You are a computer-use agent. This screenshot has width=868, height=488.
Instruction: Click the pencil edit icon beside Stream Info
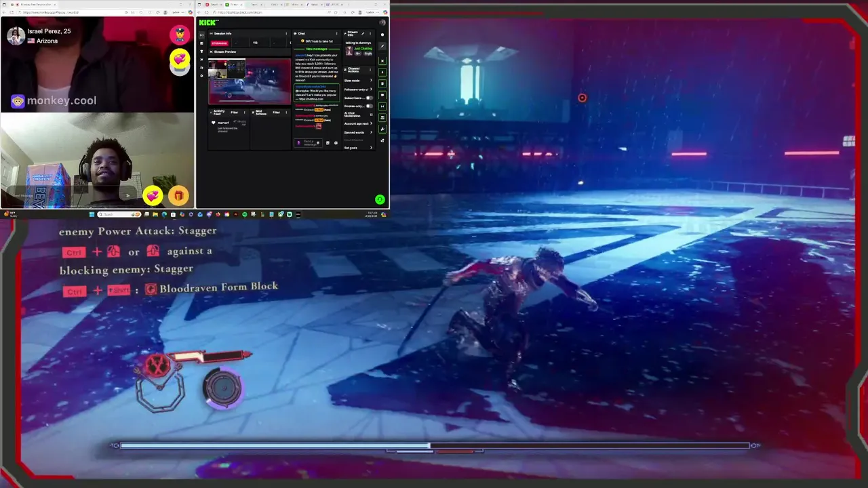363,33
